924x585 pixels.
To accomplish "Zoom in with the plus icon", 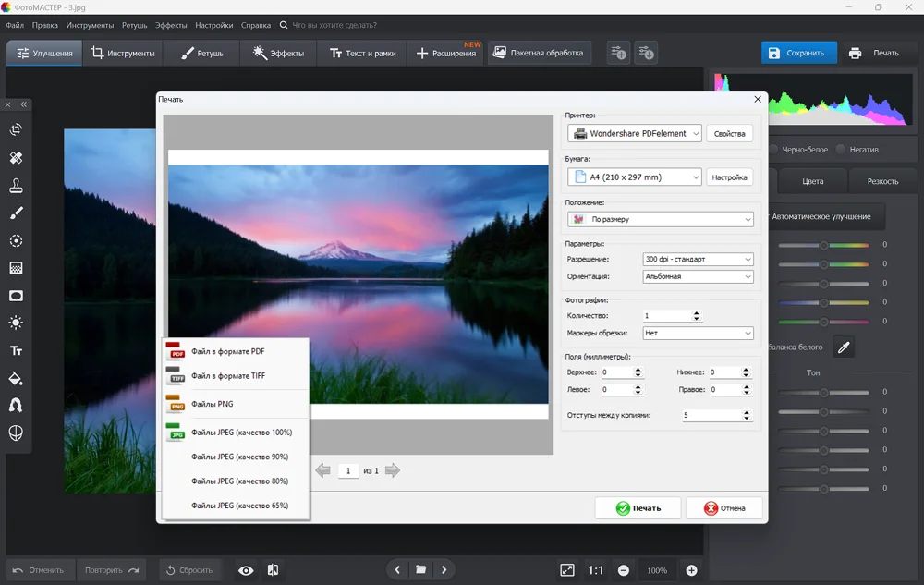I will pyautogui.click(x=691, y=570).
